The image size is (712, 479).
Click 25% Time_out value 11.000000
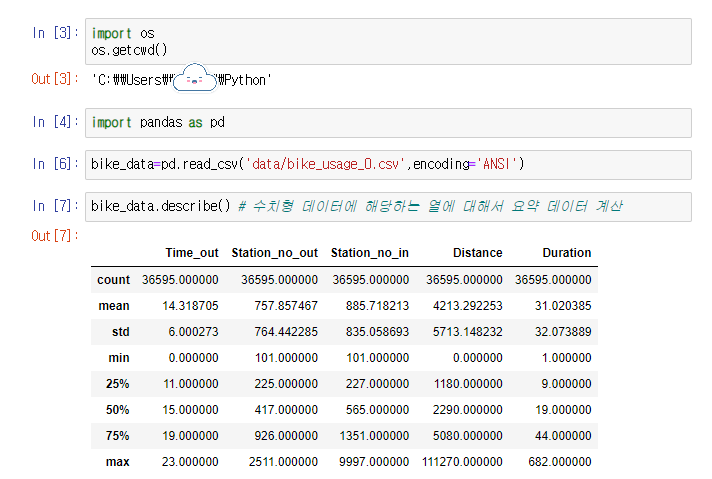[191, 384]
